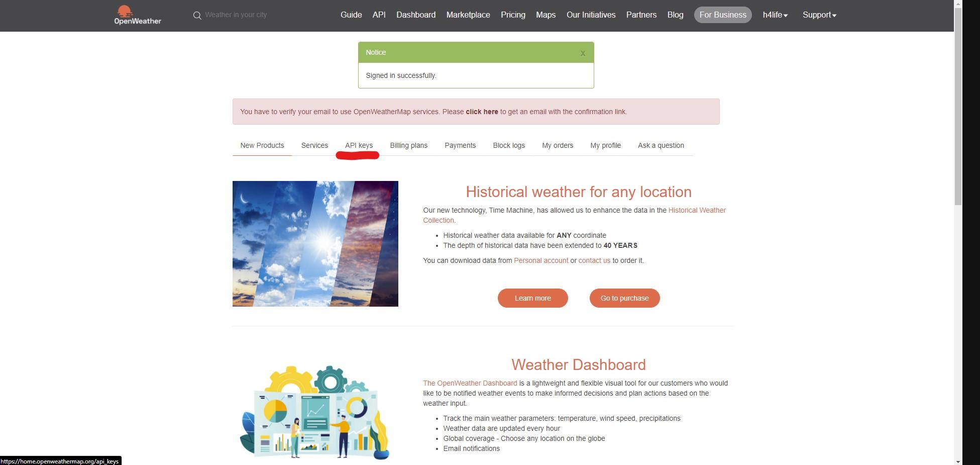The width and height of the screenshot is (980, 465).
Task: Open the Blog link
Action: 675,15
